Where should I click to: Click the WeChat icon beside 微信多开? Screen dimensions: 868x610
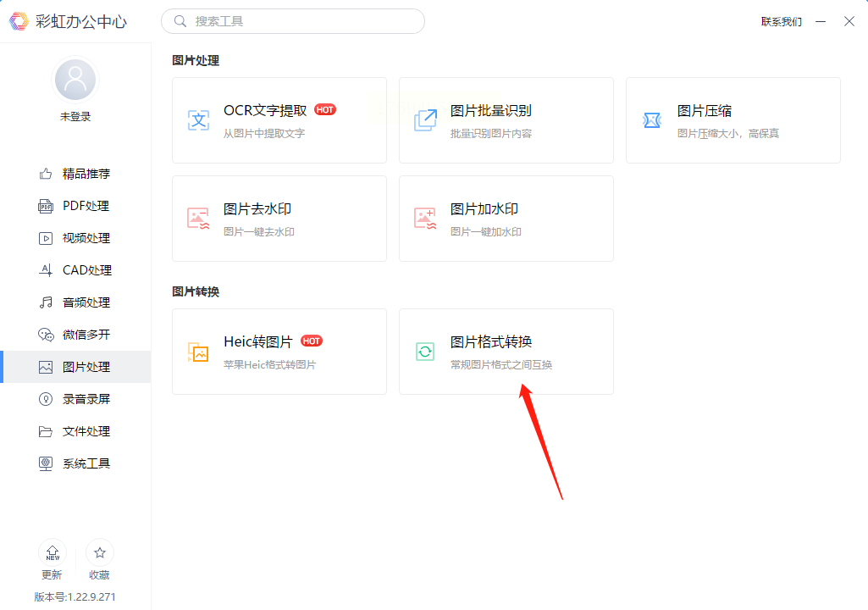pos(46,335)
